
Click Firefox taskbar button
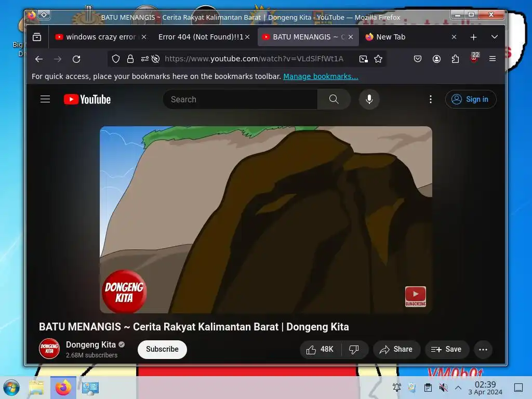pyautogui.click(x=63, y=388)
